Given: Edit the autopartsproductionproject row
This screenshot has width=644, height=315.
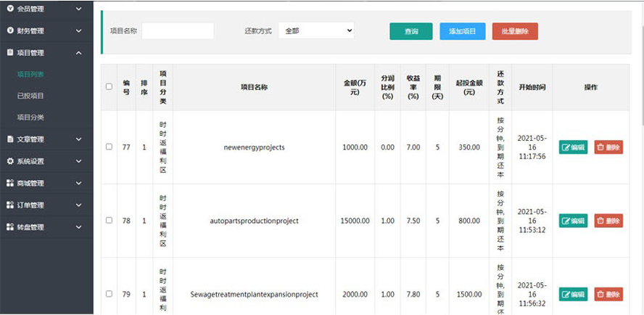Looking at the screenshot, I should point(574,221).
